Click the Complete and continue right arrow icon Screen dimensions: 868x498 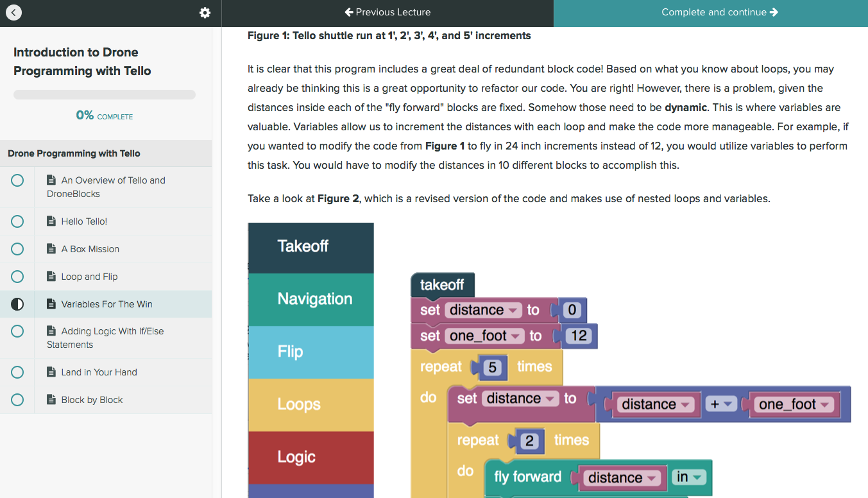click(x=774, y=12)
